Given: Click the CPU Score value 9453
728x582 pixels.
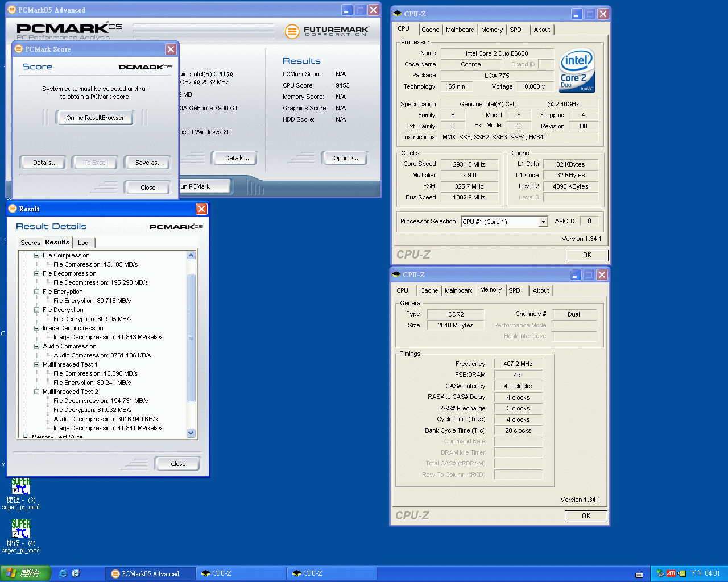Looking at the screenshot, I should 342,85.
